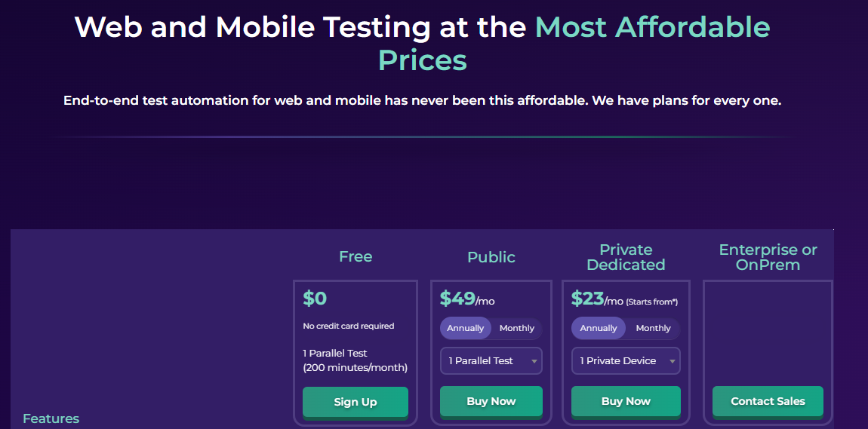Select Monthly billing for Private Dedicated plan
The height and width of the screenshot is (429, 868).
pos(653,328)
